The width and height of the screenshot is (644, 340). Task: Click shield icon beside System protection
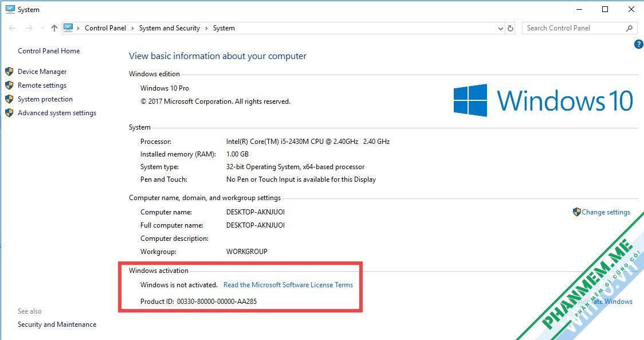point(9,99)
